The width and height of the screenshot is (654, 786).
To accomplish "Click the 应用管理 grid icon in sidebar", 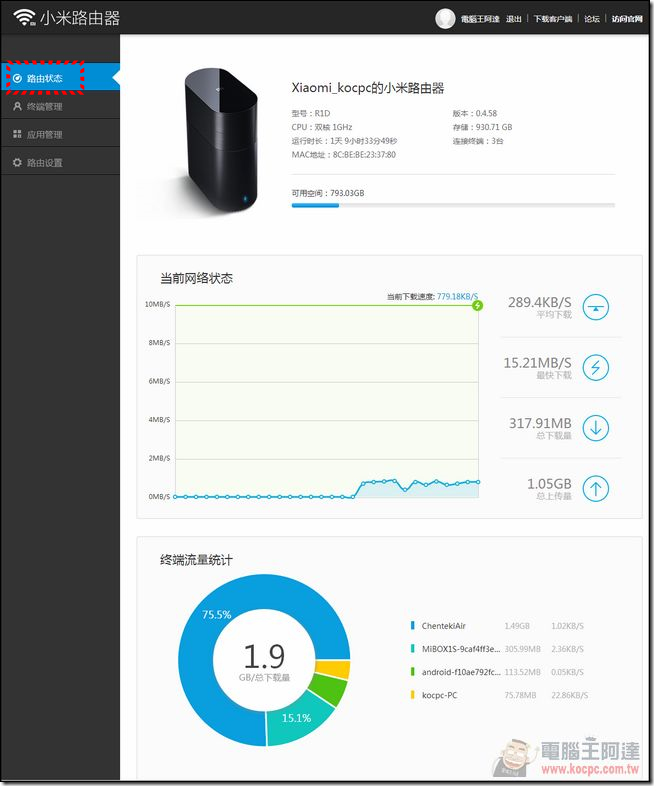I will point(17,134).
